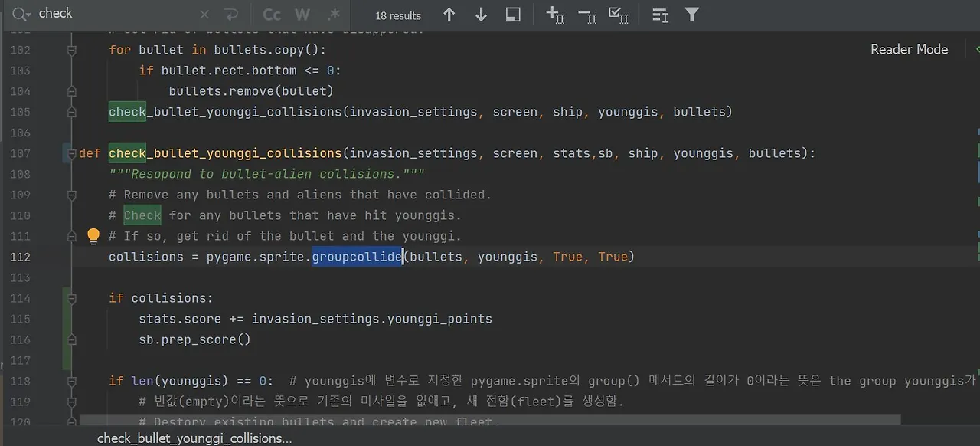980x446 pixels.
Task: Click the highlighted "Check" in line 110 comment
Action: click(142, 215)
